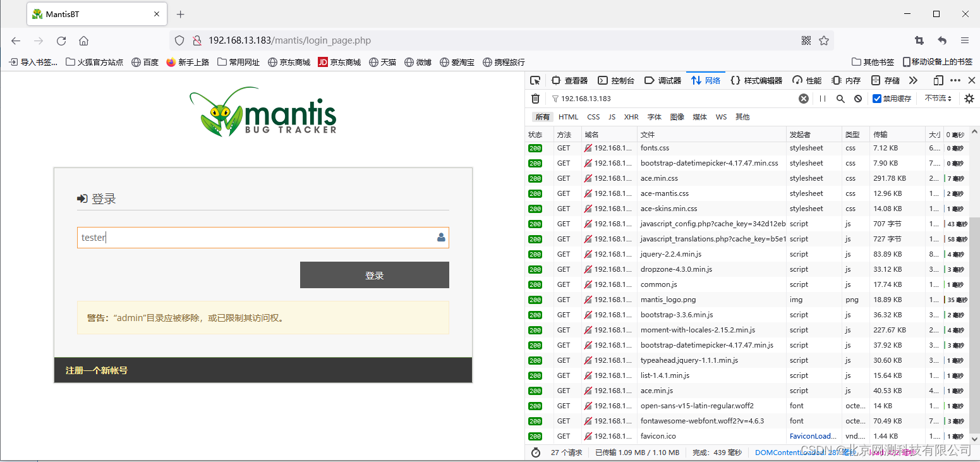The image size is (980, 462).
Task: Click the network filter field with 192.168.13.183
Action: pyautogui.click(x=673, y=99)
